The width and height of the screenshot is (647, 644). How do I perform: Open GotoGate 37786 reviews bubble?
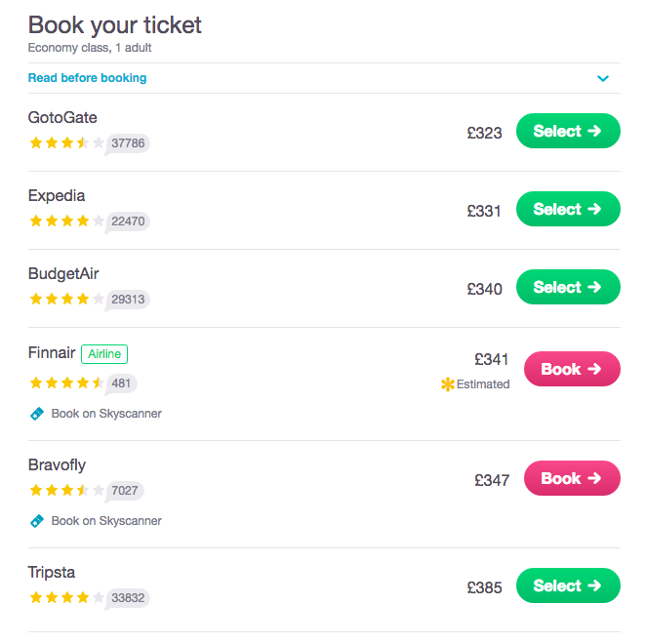pos(128,143)
